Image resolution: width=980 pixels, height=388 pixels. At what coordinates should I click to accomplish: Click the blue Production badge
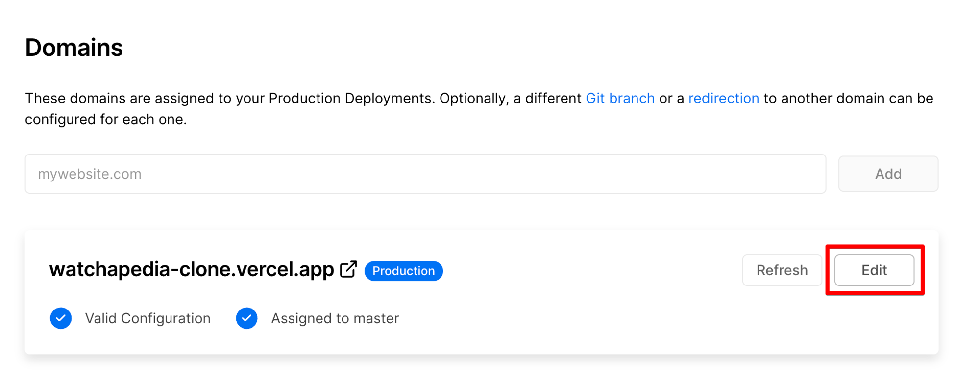pyautogui.click(x=403, y=271)
